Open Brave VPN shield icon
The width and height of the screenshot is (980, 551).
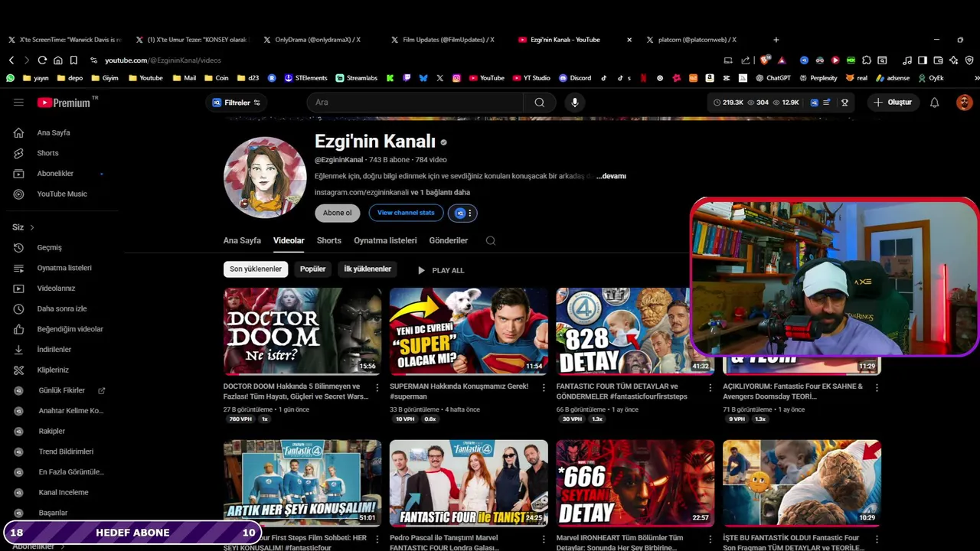click(x=969, y=60)
